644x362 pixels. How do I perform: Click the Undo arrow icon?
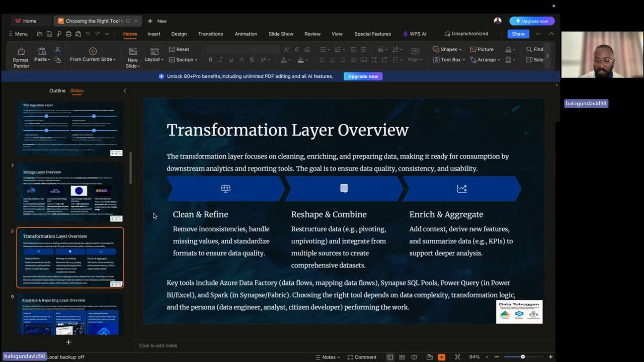(x=88, y=34)
